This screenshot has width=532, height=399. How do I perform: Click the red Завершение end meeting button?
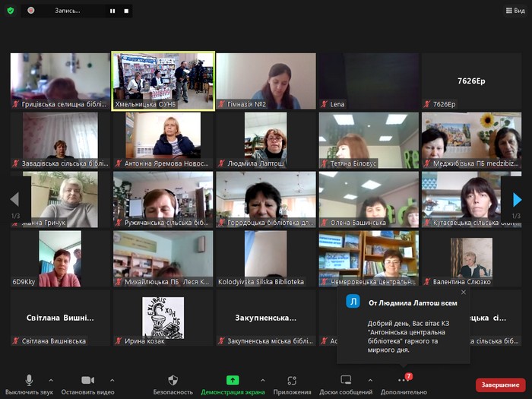(500, 385)
